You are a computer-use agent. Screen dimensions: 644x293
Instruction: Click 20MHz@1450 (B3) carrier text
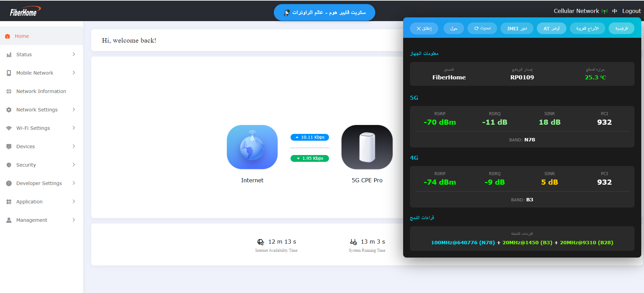point(527,243)
